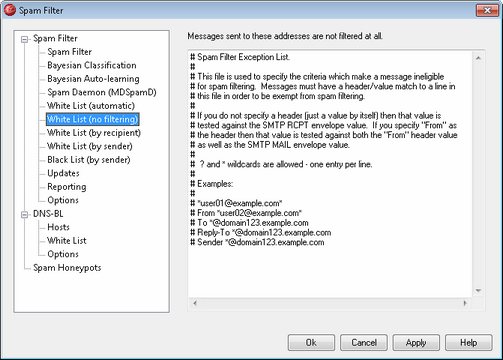This screenshot has width=503, height=360.
Task: Click the '# Spam Filter Exception List.' line
Action: (240, 57)
